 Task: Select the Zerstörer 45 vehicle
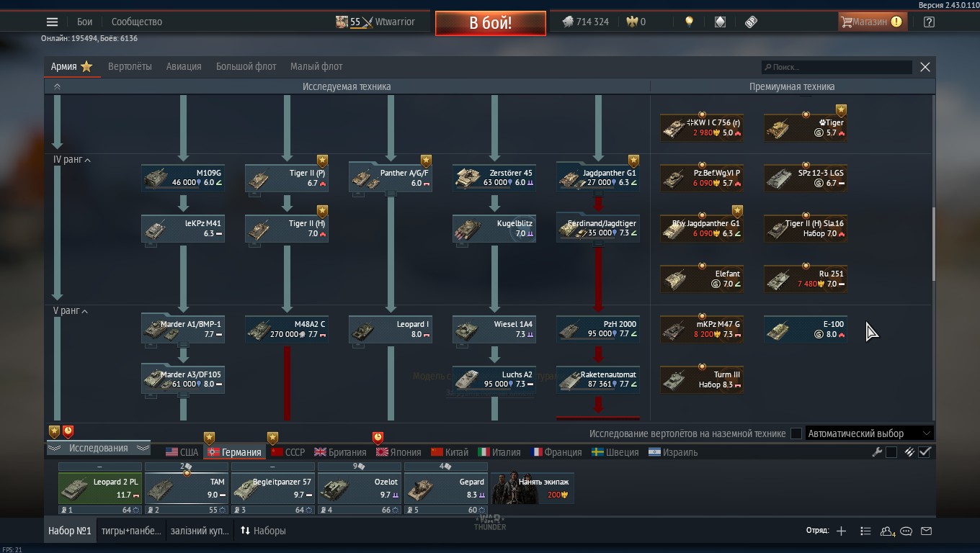click(x=494, y=178)
